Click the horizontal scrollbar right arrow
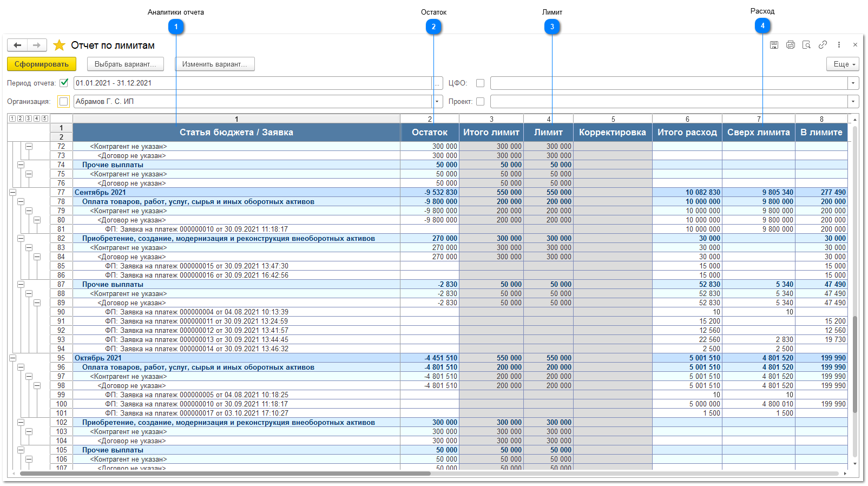 (845, 474)
